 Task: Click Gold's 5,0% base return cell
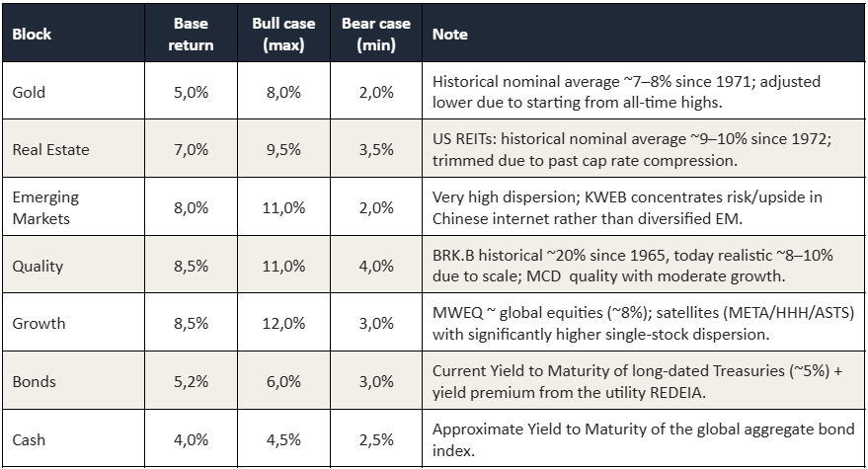point(191,91)
